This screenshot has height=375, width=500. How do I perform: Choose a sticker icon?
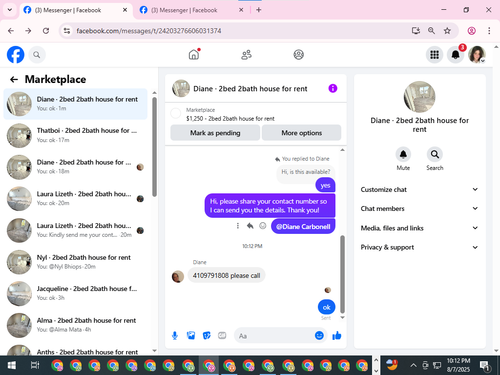click(x=207, y=336)
